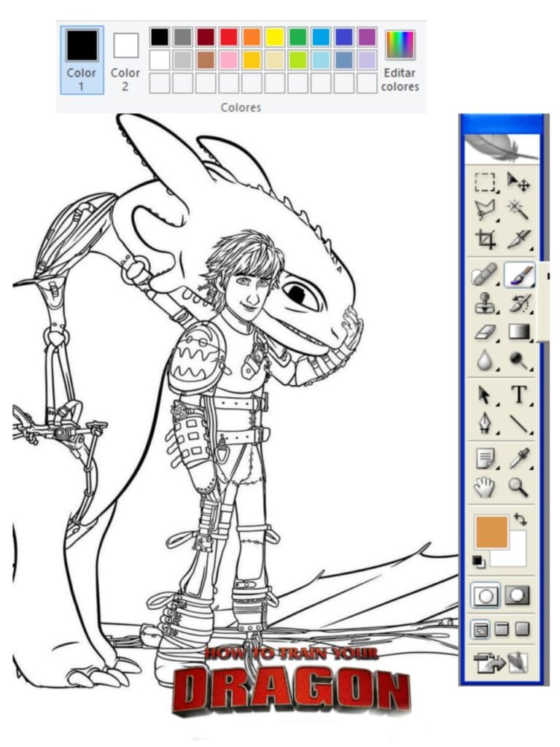Activate the Crop tool
The image size is (560, 747).
click(485, 239)
